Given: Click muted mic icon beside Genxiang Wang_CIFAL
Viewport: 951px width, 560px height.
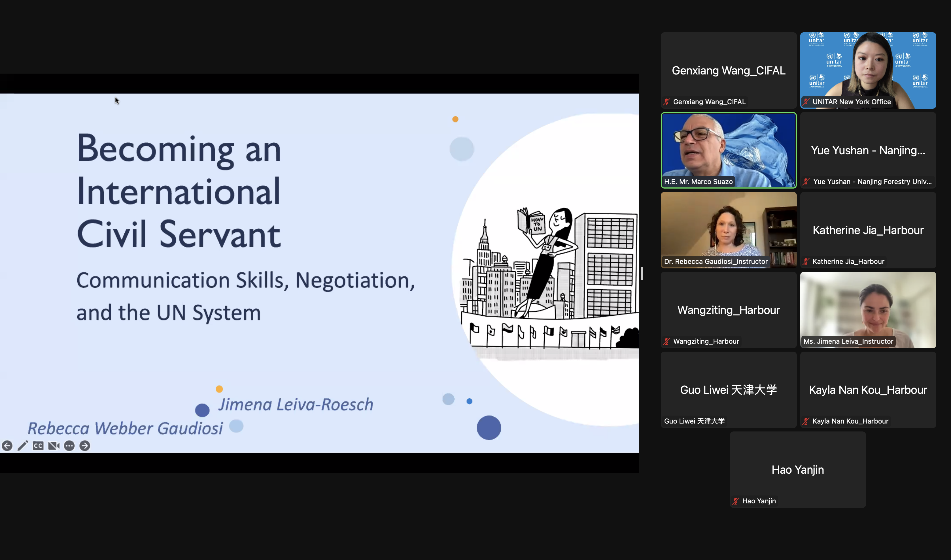Looking at the screenshot, I should tap(666, 102).
